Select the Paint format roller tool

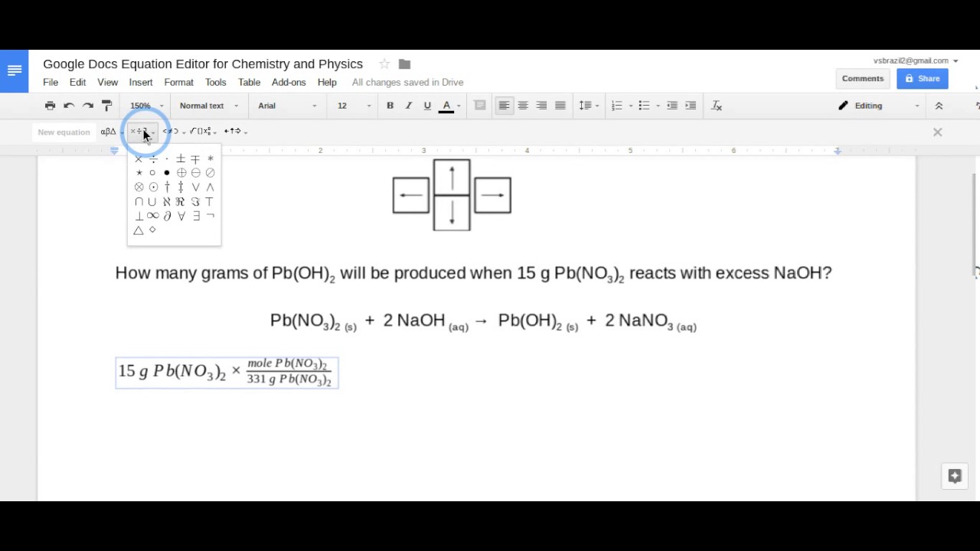106,106
